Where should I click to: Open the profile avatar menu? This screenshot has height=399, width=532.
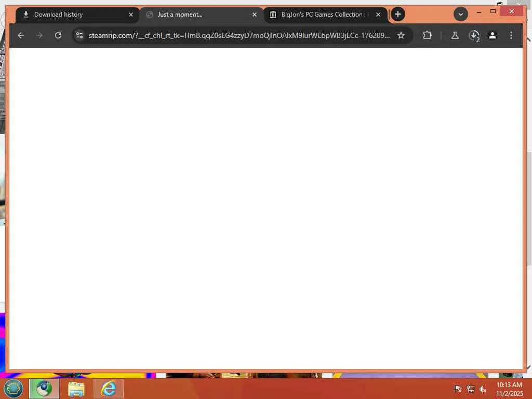tap(493, 35)
